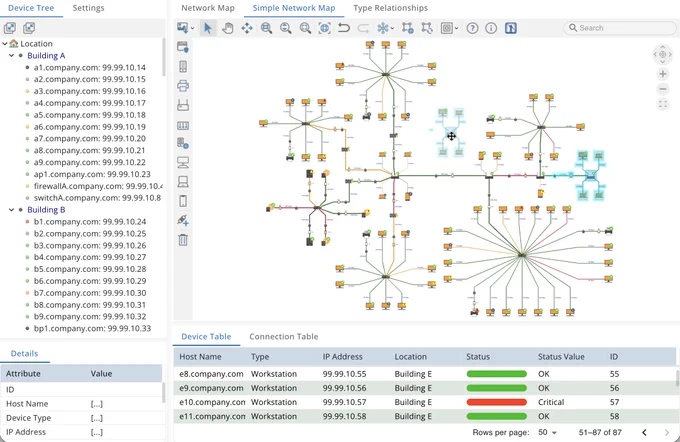
Task: Switch to the Device Tree tab
Action: [x=31, y=8]
